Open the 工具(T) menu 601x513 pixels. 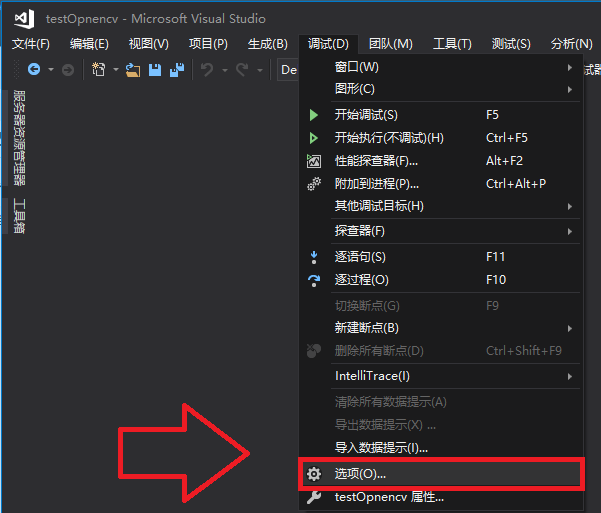tap(452, 44)
